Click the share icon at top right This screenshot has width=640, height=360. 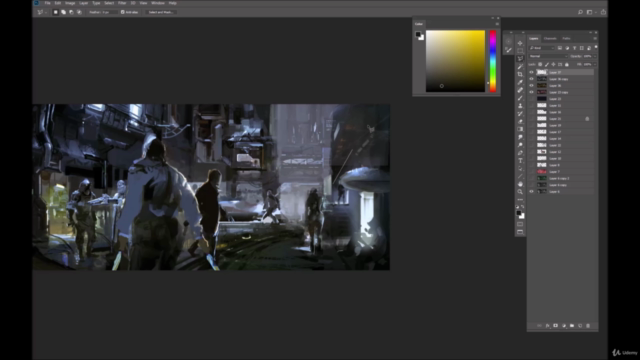[603, 12]
